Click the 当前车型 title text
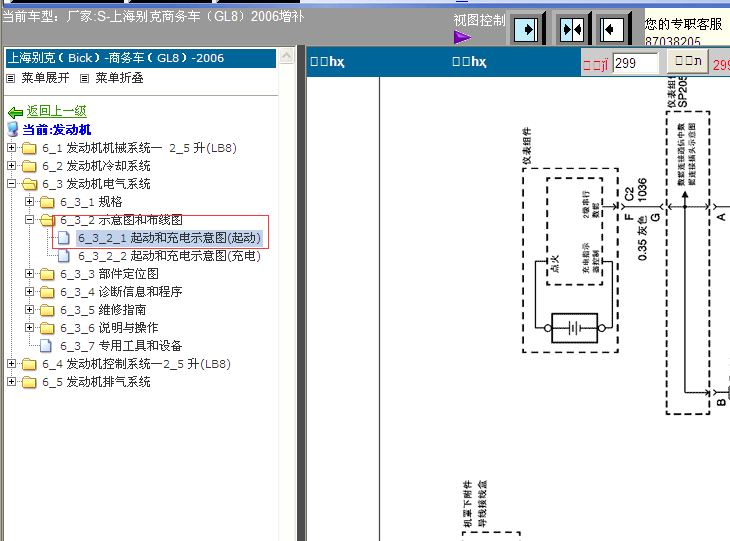 (153, 16)
